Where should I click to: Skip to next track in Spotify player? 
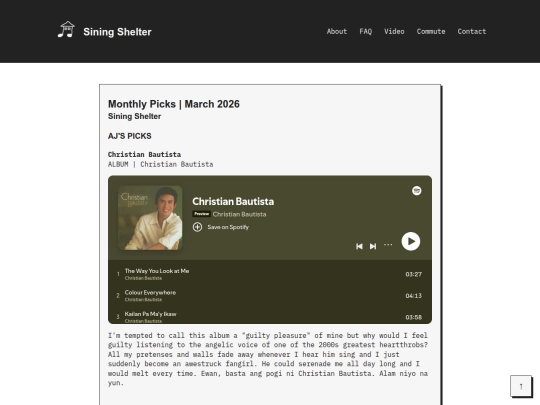coord(373,246)
